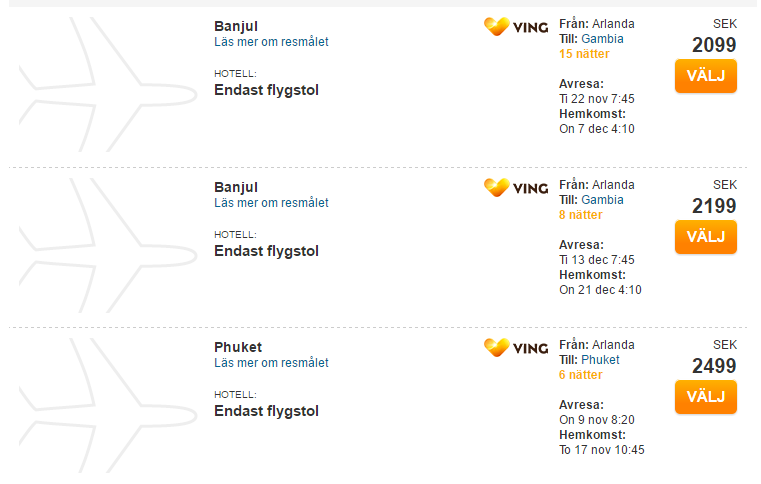Open airplane image of the Phuket listing

pos(108,405)
